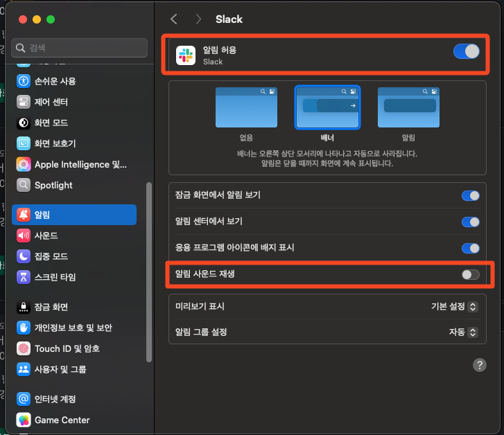Click the 스크린 타임 hourglass icon
Image resolution: width=504 pixels, height=435 pixels.
(x=24, y=277)
